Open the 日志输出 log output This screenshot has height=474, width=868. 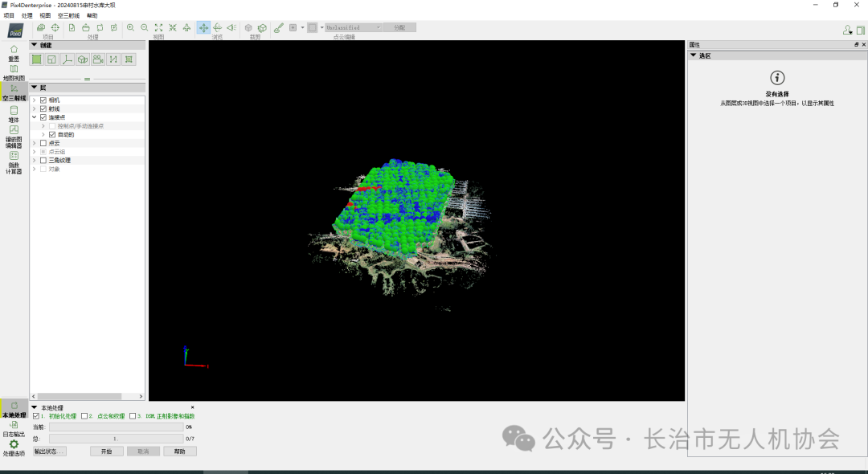coord(14,429)
